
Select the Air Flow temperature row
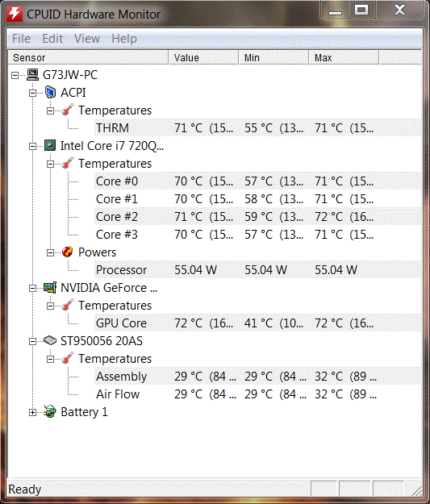click(258, 394)
